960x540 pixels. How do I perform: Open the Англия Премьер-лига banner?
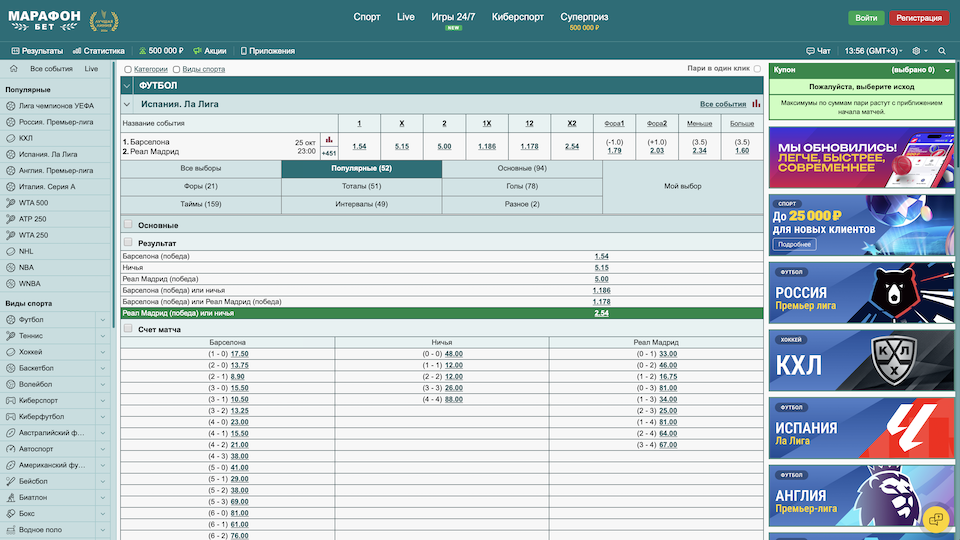861,495
